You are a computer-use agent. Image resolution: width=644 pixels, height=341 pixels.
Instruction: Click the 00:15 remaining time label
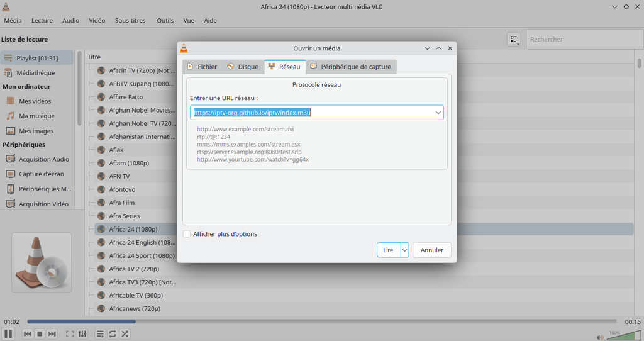(x=633, y=321)
